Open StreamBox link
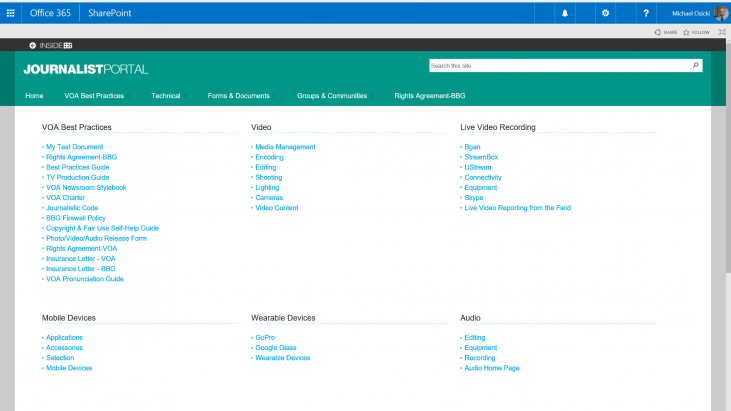 [x=481, y=157]
